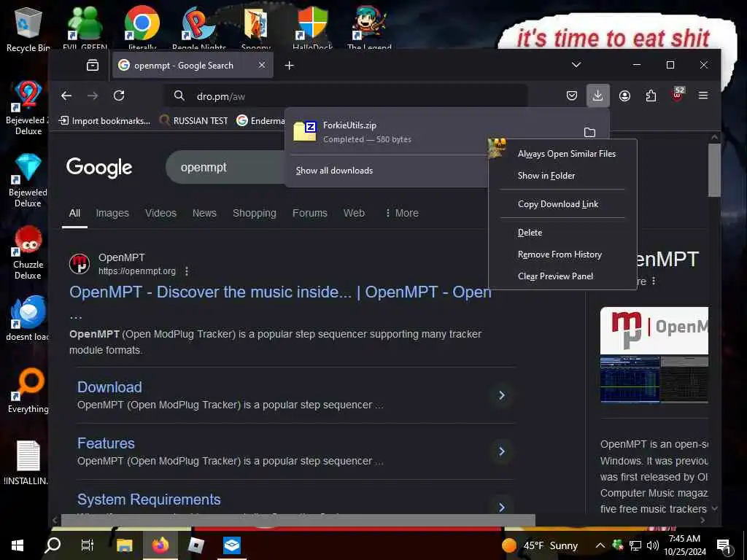
Task: Switch to the Forums search tab
Action: coord(309,213)
